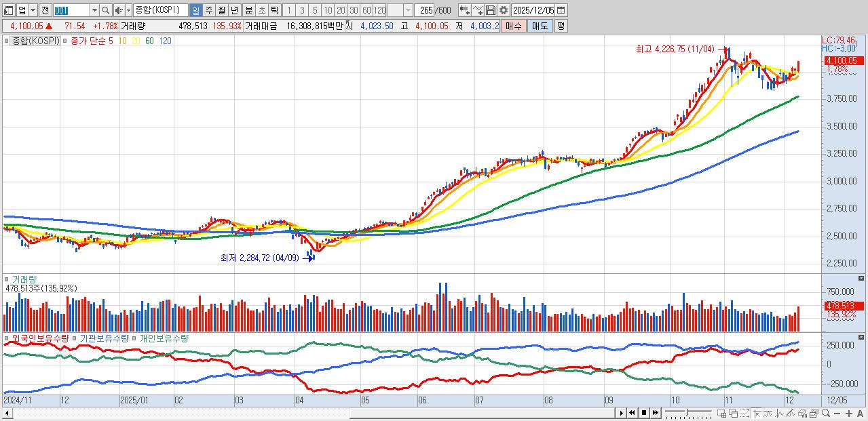Click the speaker sound icon in the toolbar
The height and width of the screenshot is (421, 868).
click(x=118, y=10)
